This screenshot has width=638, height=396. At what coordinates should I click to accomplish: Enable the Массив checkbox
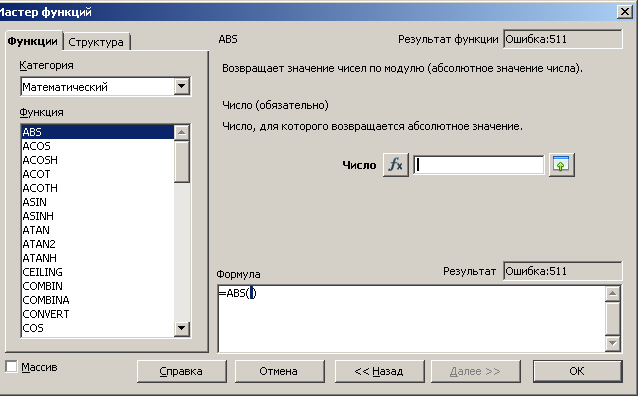[11, 367]
